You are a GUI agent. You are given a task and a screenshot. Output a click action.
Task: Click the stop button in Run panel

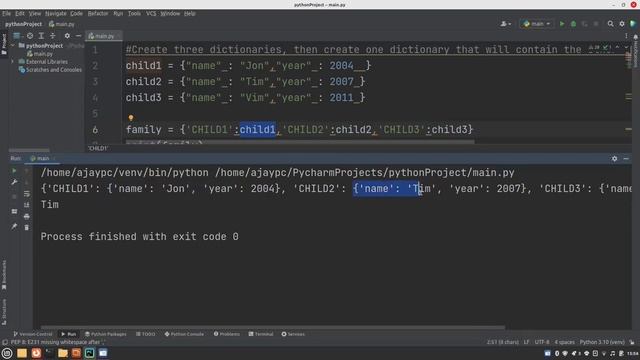14,197
